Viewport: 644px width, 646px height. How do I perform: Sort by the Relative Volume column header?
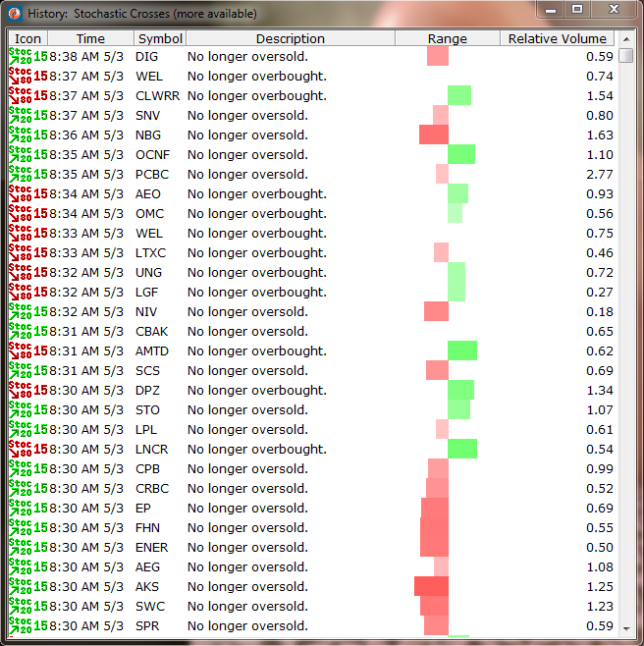click(x=557, y=38)
